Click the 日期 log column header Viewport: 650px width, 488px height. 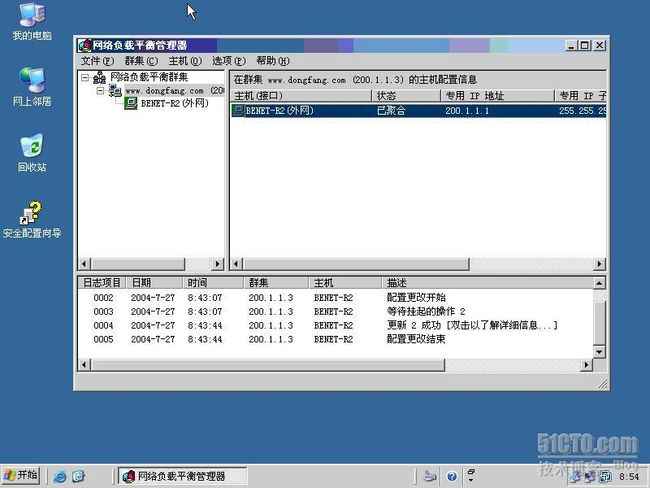pos(154,283)
